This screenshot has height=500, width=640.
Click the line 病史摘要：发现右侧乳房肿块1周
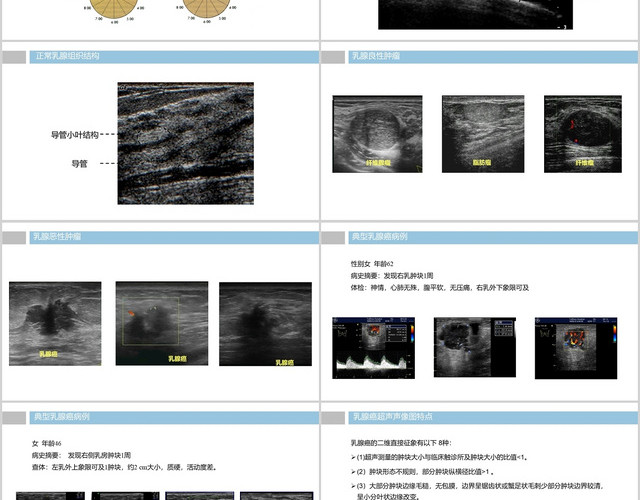[81, 455]
